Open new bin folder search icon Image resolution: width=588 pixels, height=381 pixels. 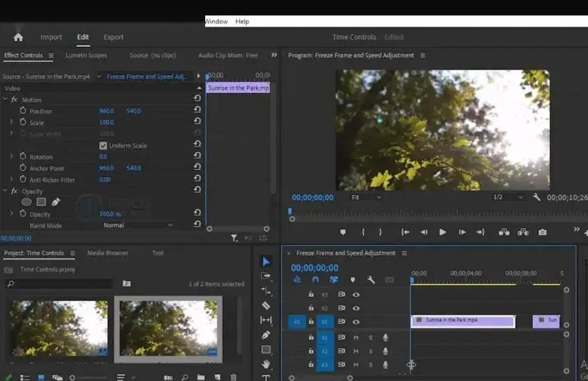click(x=127, y=283)
